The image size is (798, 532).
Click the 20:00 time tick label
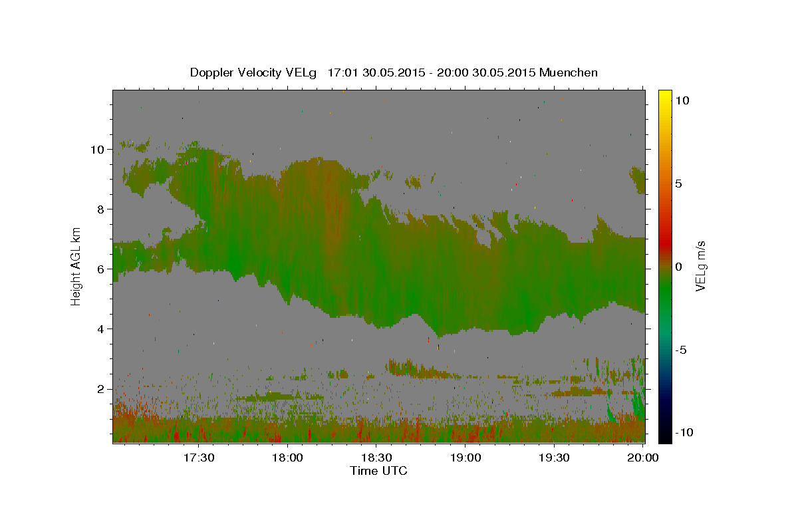pos(643,458)
